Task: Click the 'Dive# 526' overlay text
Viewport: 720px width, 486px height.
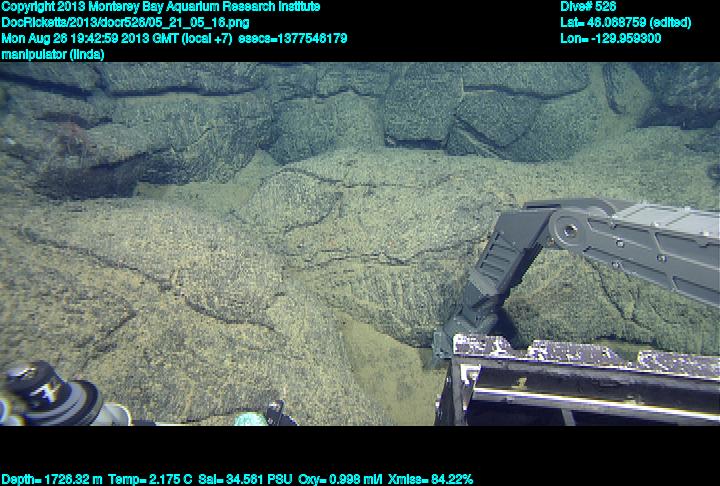Action: point(588,6)
